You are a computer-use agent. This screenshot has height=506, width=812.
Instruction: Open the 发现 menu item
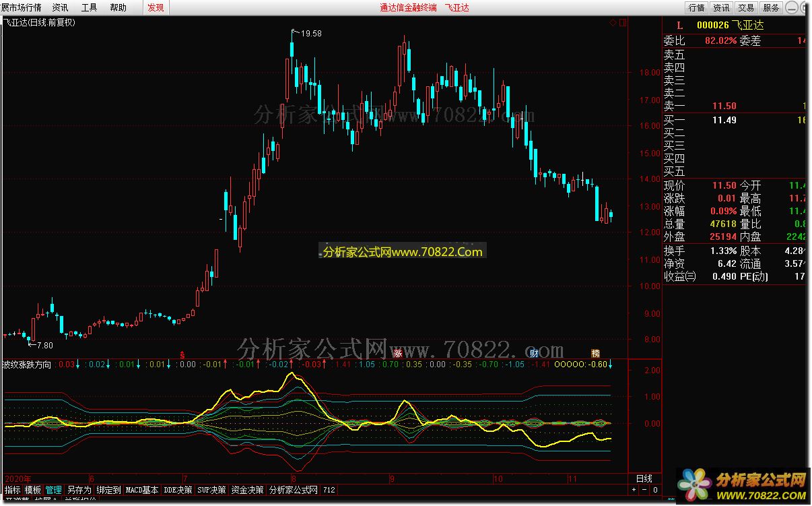pos(156,7)
